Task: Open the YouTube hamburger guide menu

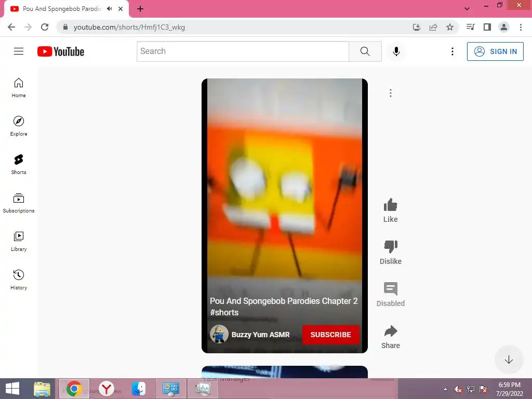Action: pos(19,51)
